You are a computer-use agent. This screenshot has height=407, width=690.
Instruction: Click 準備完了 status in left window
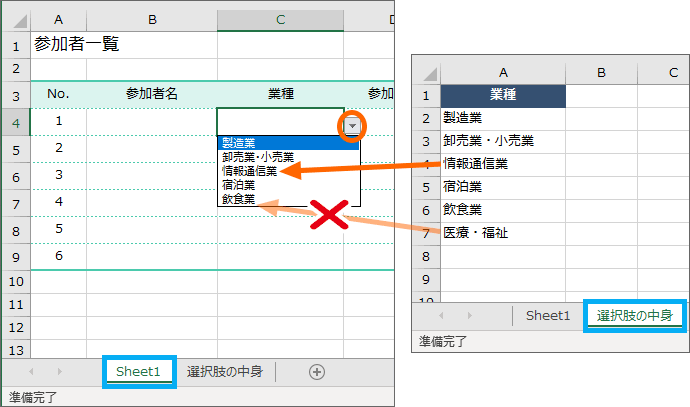(x=33, y=397)
